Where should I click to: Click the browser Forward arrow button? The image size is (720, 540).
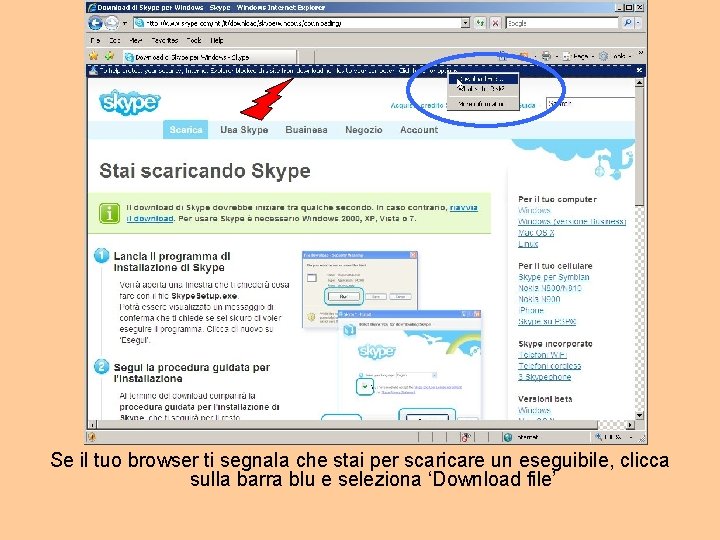click(112, 22)
